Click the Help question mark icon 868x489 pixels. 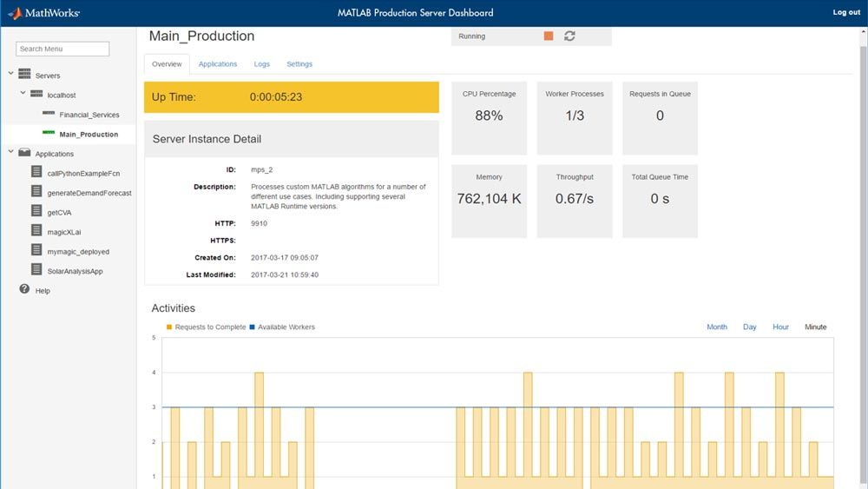24,289
